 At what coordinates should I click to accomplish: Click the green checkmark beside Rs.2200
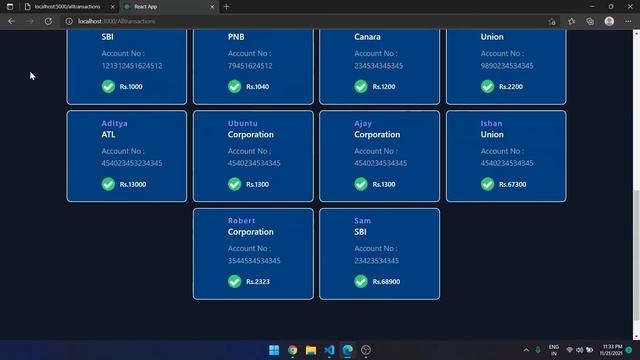487,87
